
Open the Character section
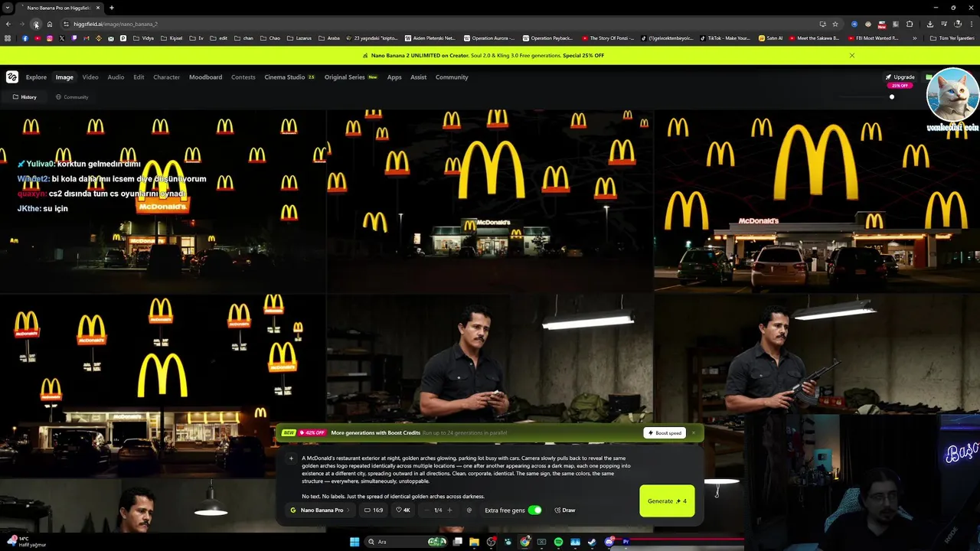tap(166, 77)
